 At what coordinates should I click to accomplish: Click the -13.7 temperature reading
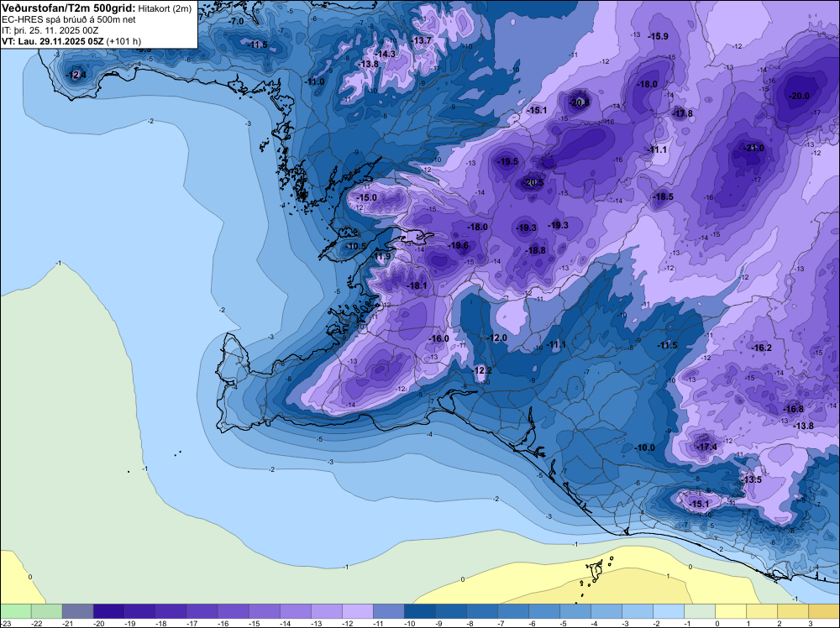click(x=422, y=40)
